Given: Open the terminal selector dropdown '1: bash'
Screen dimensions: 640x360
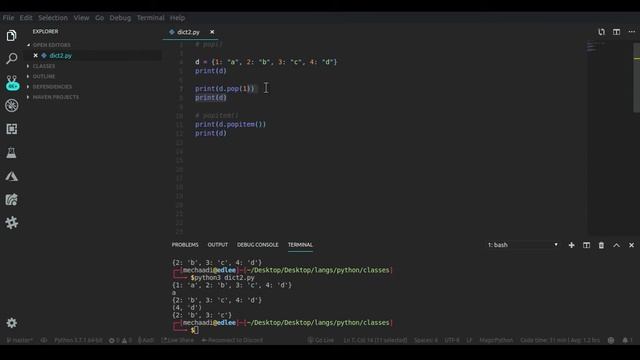Looking at the screenshot, I should [522, 245].
